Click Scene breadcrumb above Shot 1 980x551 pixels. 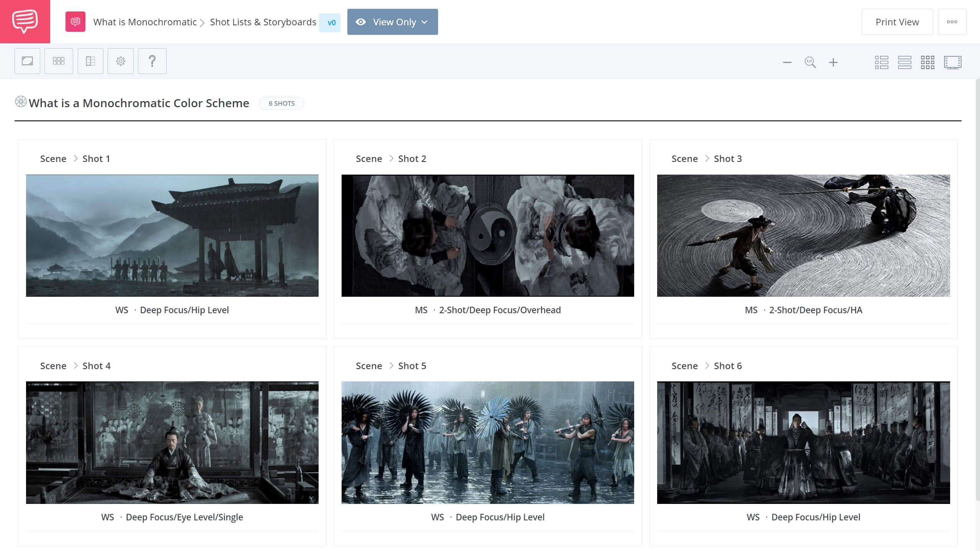(x=53, y=159)
